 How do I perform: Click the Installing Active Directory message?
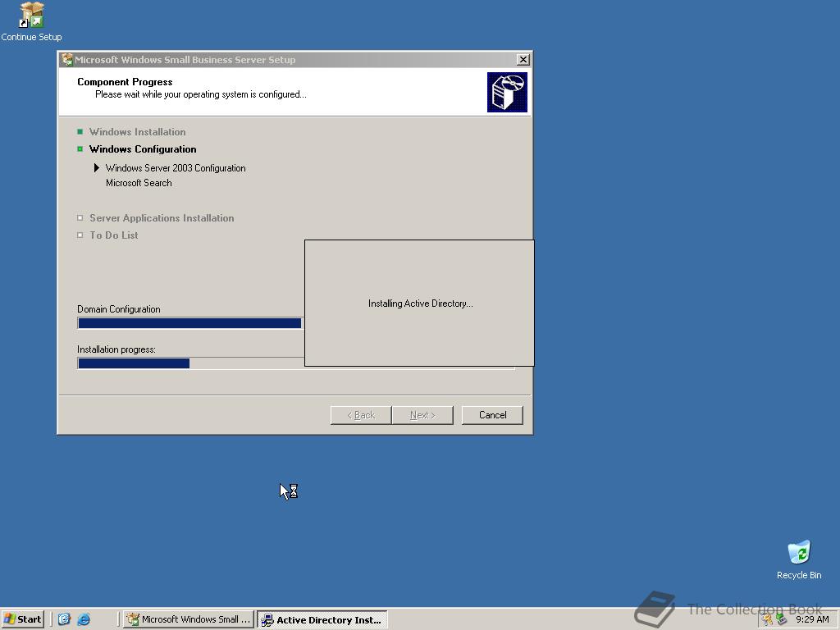tap(421, 304)
